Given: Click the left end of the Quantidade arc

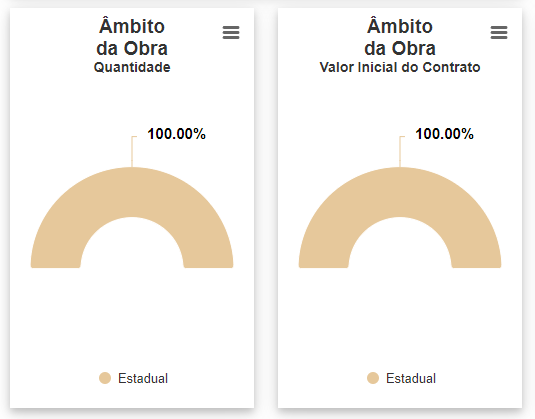Looking at the screenshot, I should click(56, 261).
